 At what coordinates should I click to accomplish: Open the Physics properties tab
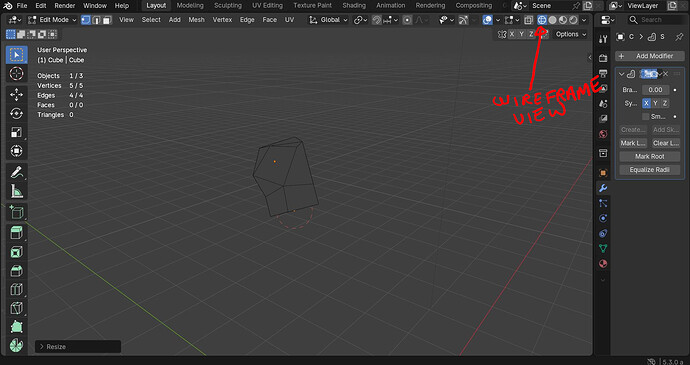click(x=603, y=218)
